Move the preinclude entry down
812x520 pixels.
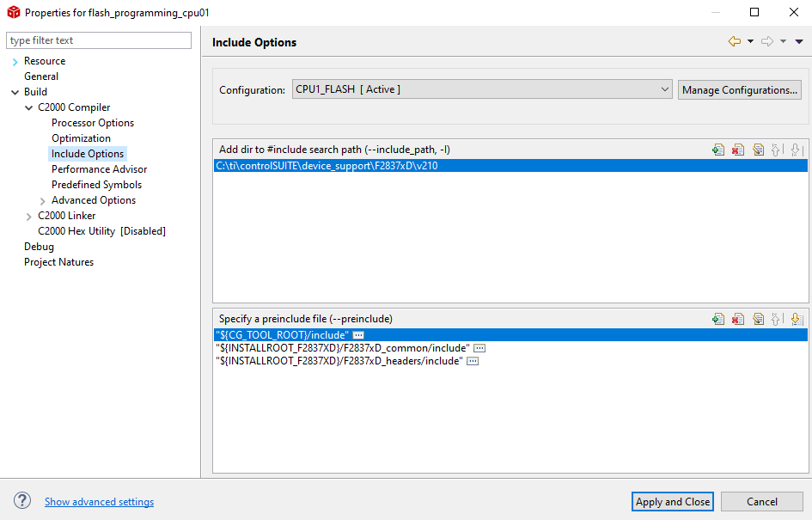pos(798,318)
